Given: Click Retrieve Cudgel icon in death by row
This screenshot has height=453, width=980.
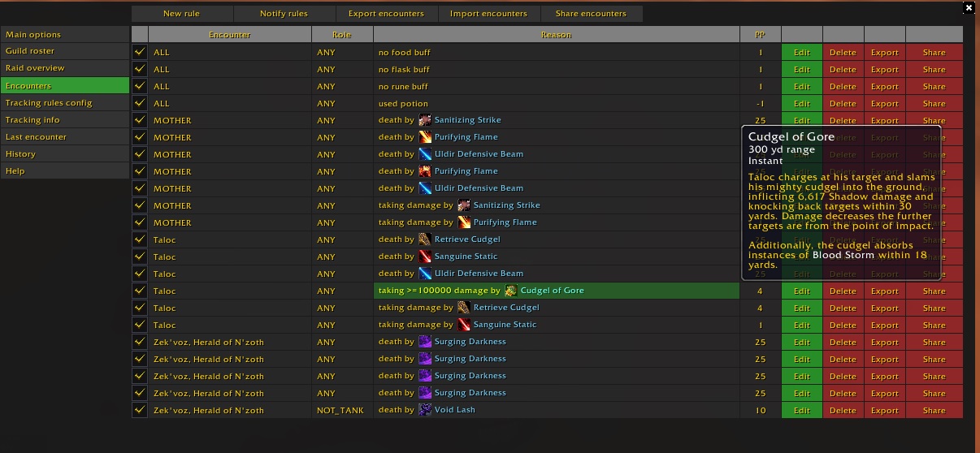Looking at the screenshot, I should 425,239.
